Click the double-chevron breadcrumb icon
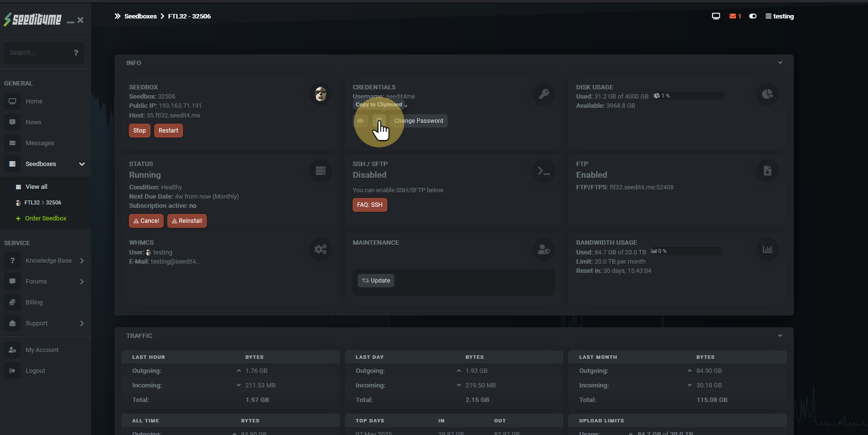868x435 pixels. tap(117, 16)
